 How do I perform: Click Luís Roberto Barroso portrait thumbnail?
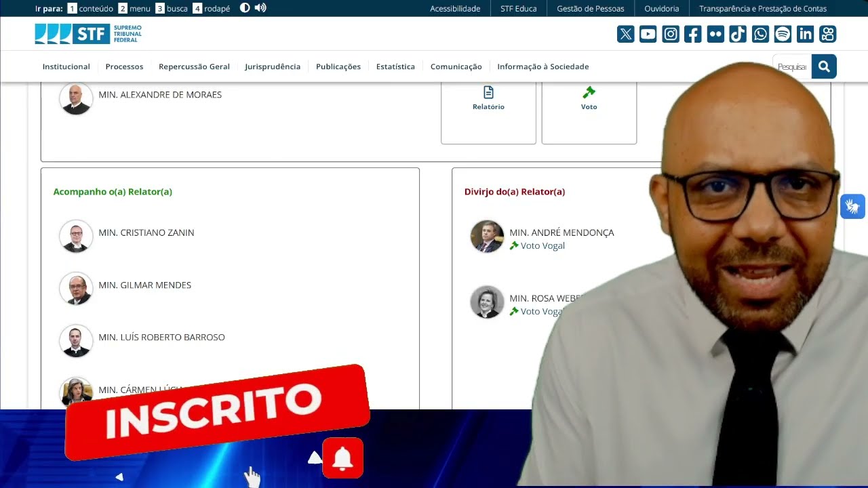[76, 341]
